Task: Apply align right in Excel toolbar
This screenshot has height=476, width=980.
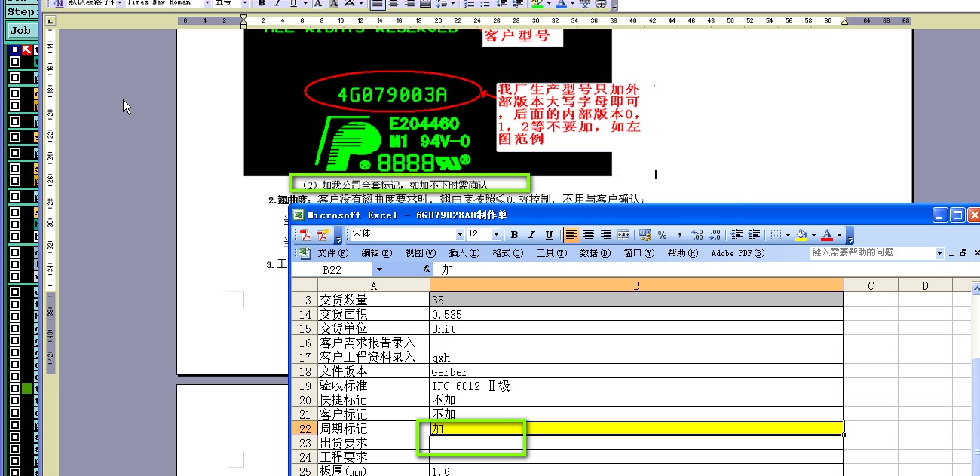Action: (606, 235)
